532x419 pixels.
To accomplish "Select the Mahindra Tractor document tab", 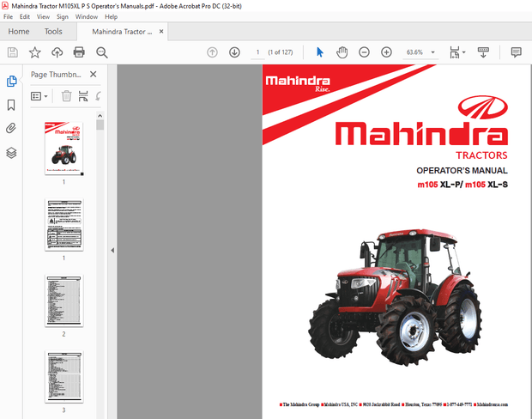I will 122,32.
